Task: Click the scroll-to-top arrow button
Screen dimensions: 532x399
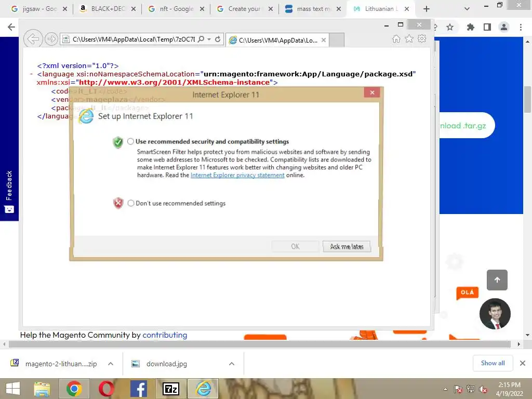Action: tap(497, 280)
